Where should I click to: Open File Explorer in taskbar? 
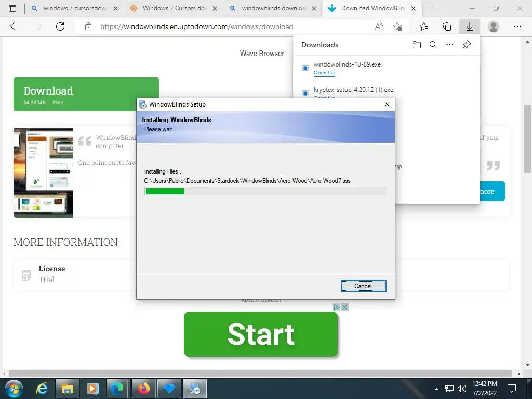pos(67,389)
